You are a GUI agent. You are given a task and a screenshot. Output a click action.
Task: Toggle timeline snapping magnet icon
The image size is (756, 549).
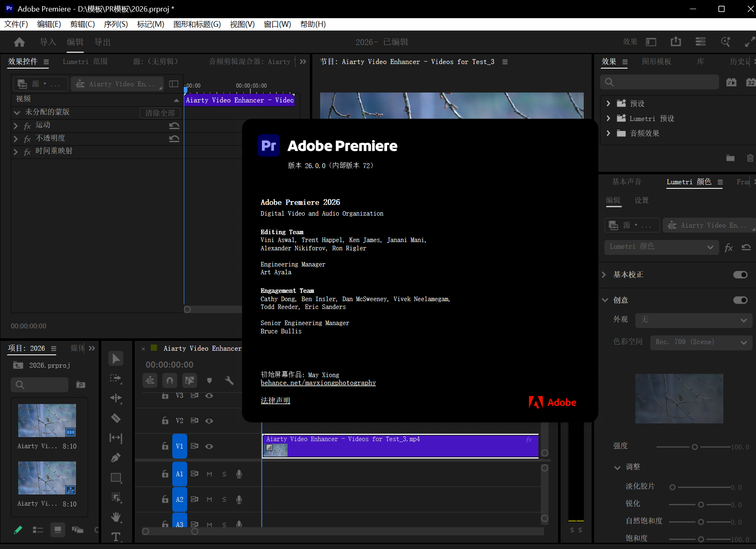point(170,380)
